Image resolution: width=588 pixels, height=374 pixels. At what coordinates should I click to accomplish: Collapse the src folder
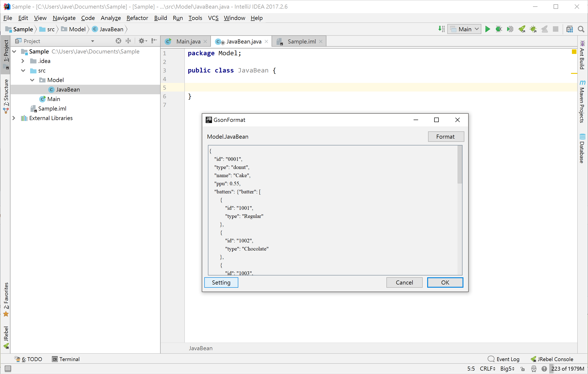tap(23, 71)
